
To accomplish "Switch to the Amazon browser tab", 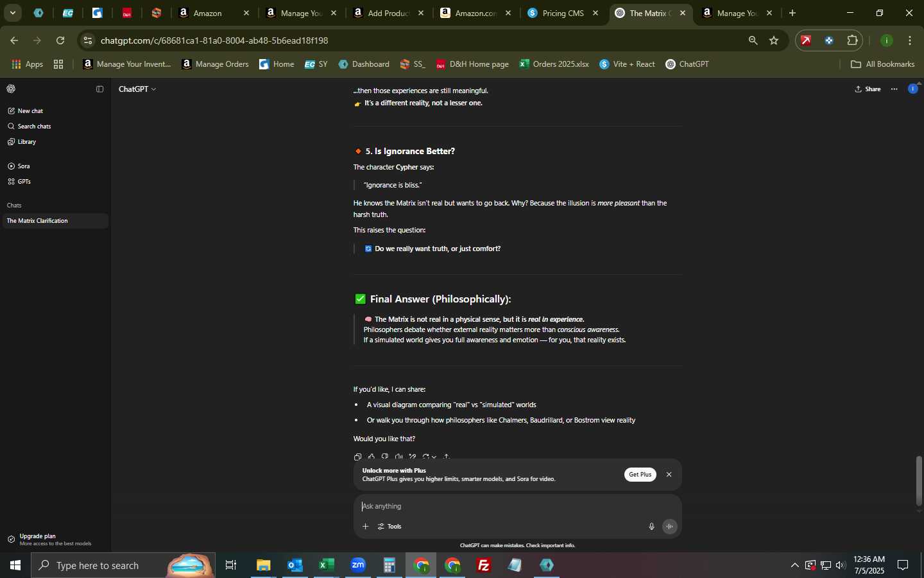I will [214, 13].
